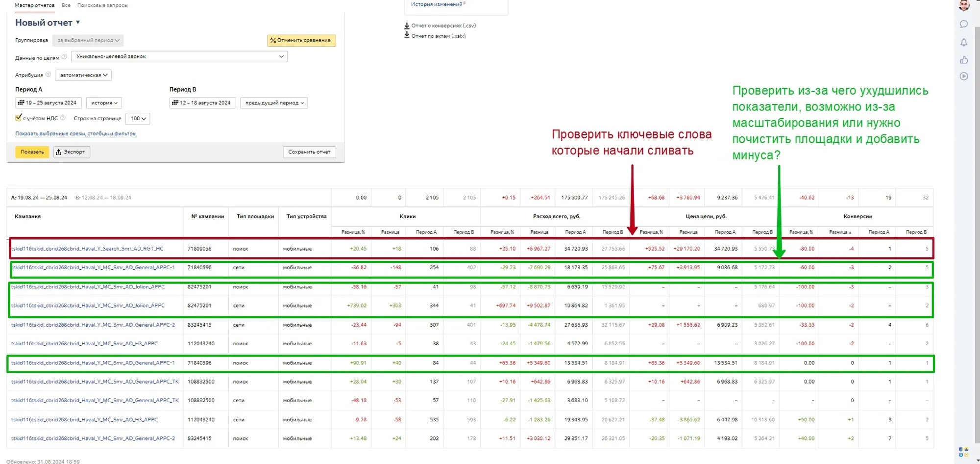Open the user profile avatar
This screenshot has height=464, width=980.
coord(964,5)
